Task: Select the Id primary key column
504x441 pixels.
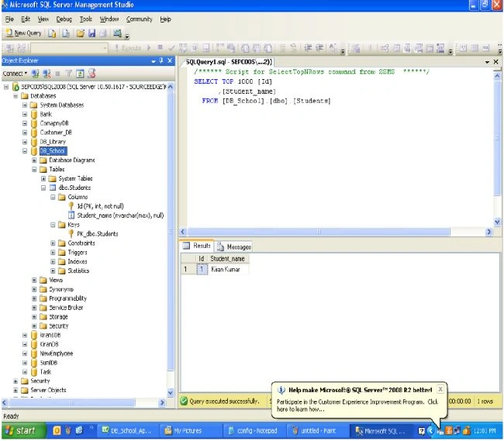Action: [x=100, y=206]
